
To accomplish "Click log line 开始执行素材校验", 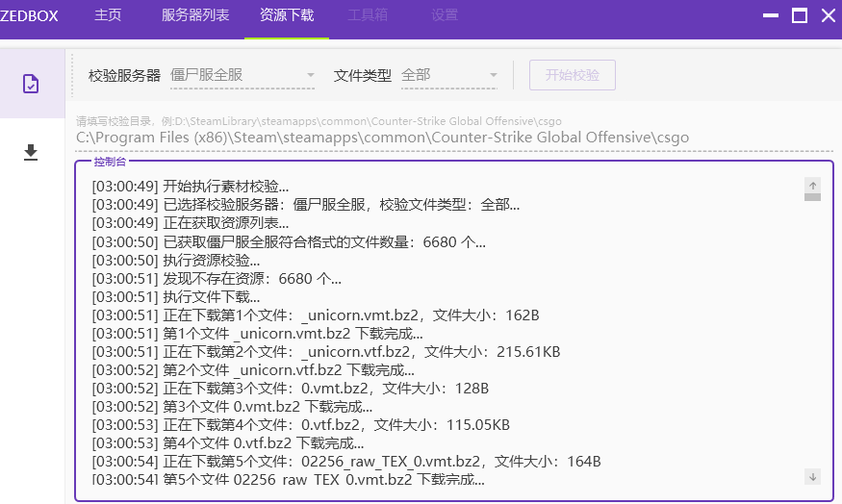I will [191, 187].
